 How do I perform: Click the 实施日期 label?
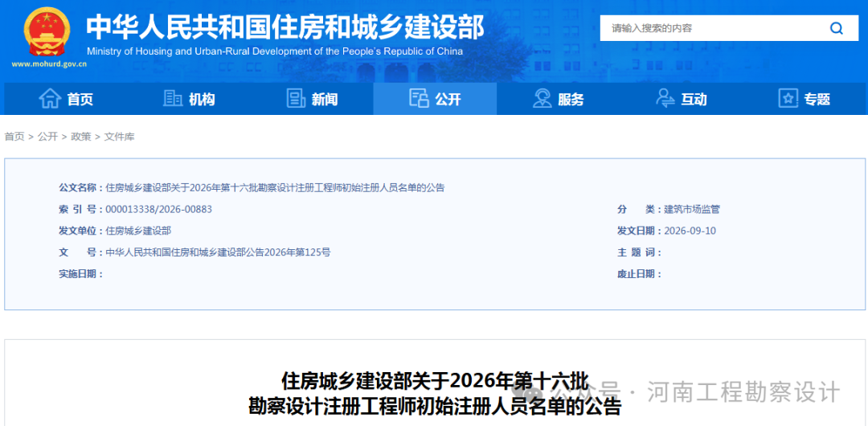point(81,274)
